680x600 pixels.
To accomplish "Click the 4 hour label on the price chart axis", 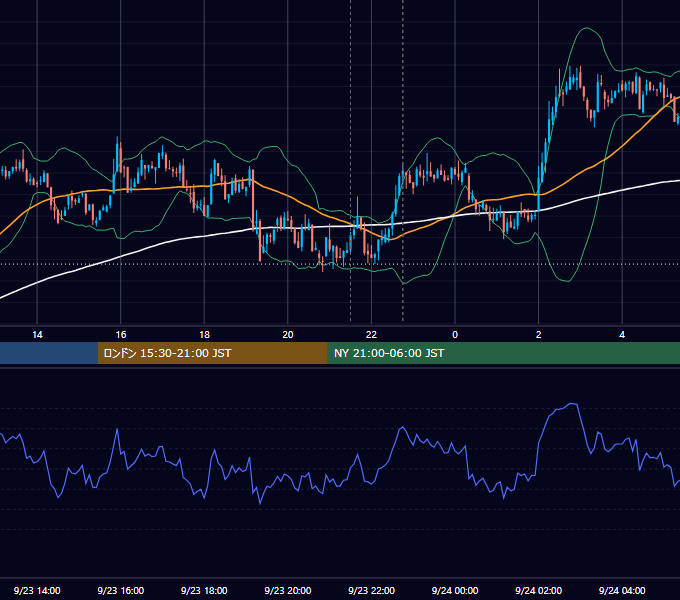I will [622, 335].
